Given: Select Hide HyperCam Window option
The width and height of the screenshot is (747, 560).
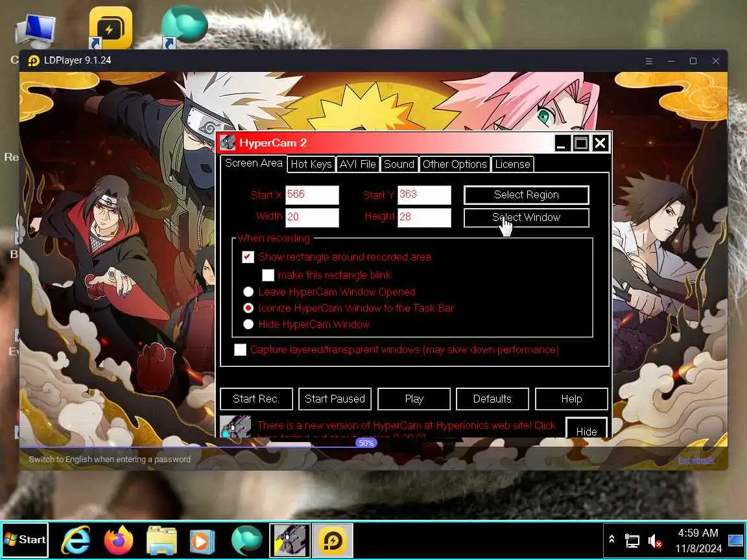Looking at the screenshot, I should tap(248, 324).
